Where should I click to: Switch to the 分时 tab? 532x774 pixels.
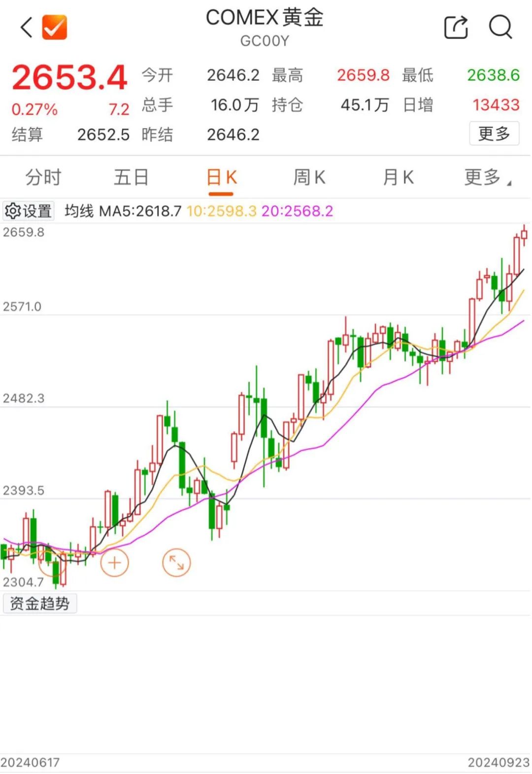[43, 177]
